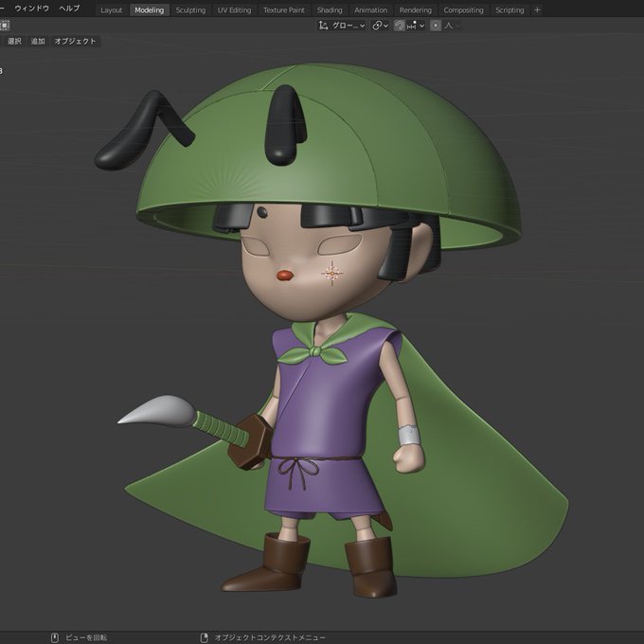Open the 追加 (Add) viewport menu

[x=38, y=41]
